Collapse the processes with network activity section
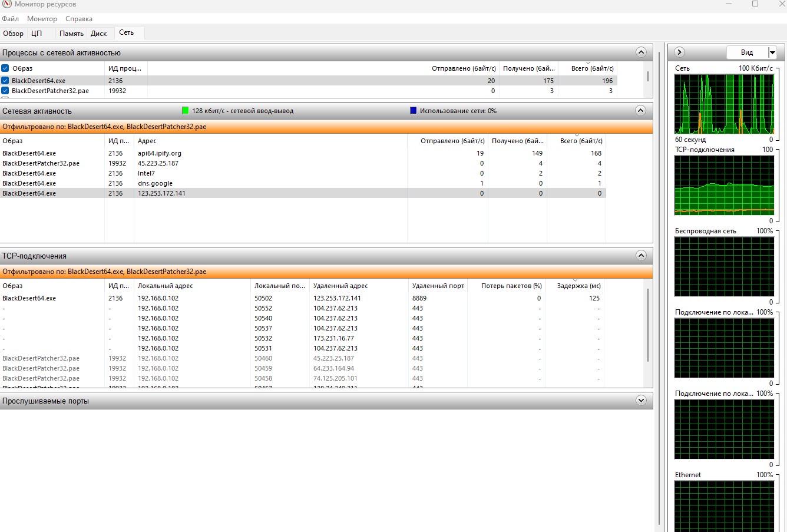 pos(641,52)
